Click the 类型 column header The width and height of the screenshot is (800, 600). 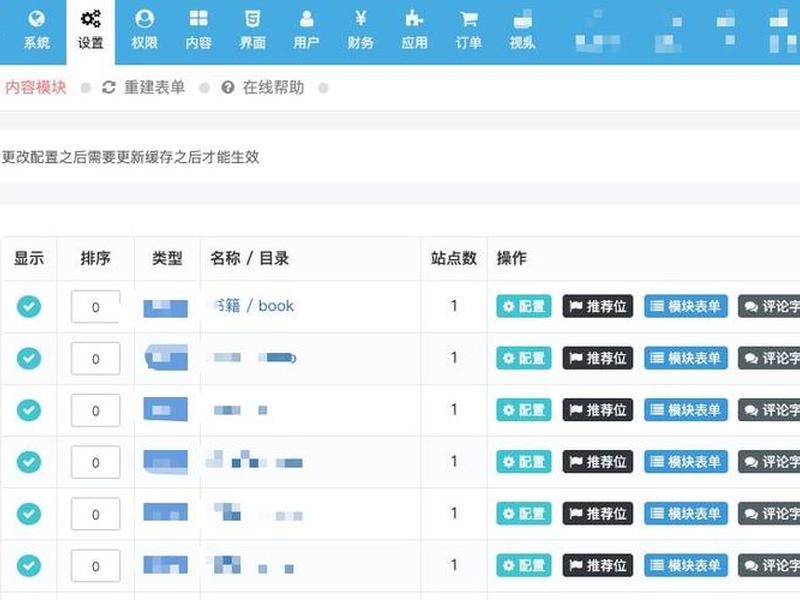(x=167, y=258)
